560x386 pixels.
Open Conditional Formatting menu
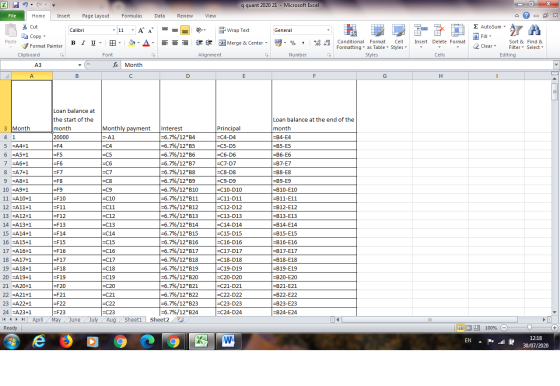(x=350, y=37)
